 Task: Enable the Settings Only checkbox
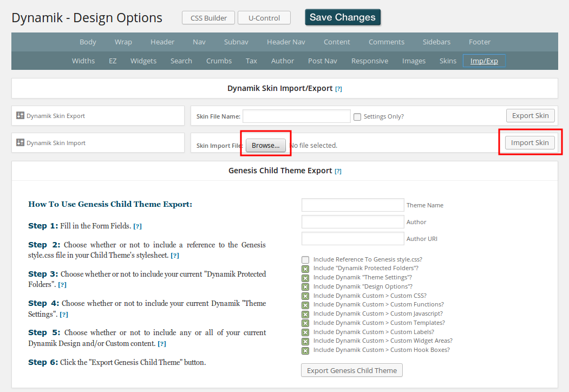click(357, 116)
